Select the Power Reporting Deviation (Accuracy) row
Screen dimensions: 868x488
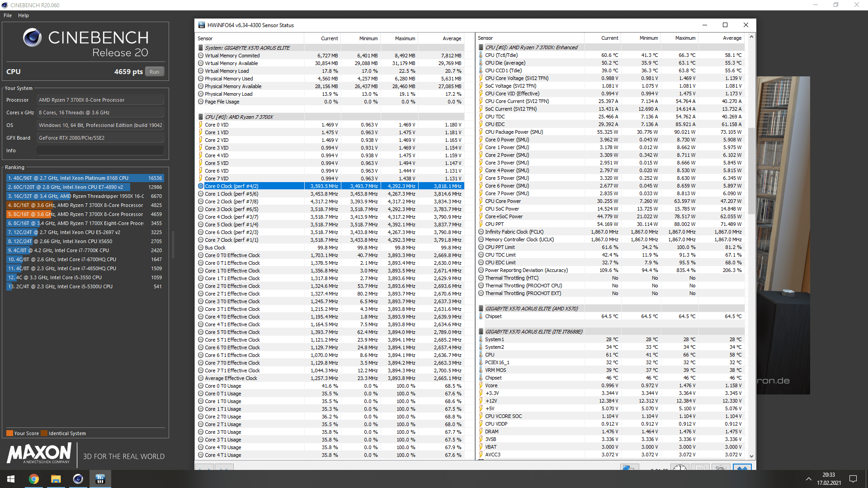click(x=610, y=270)
